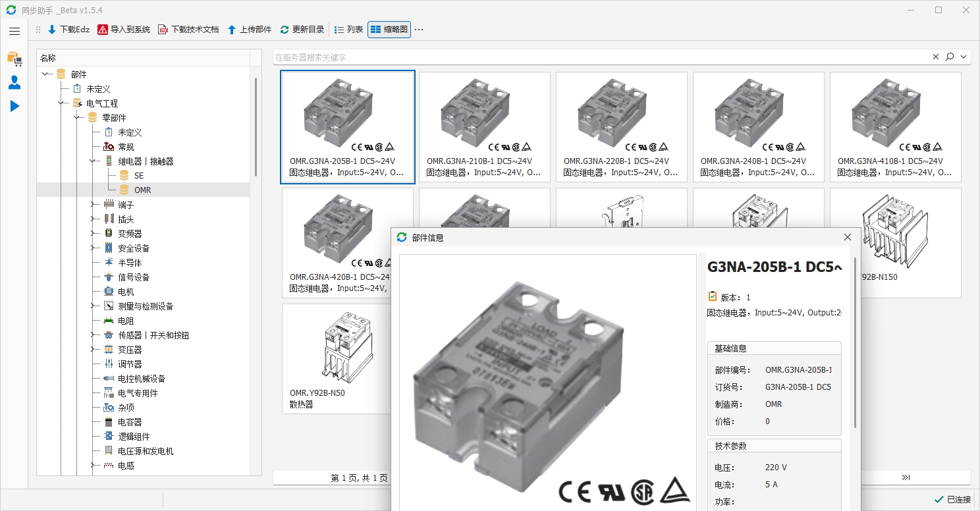980x511 pixels.
Task: Open the G3NA-220B-1 part thumbnail
Action: [622, 126]
